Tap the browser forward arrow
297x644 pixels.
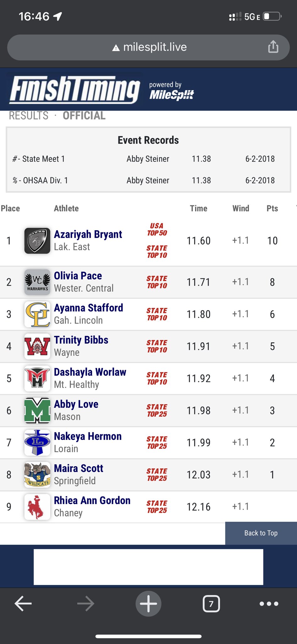pyautogui.click(x=85, y=603)
